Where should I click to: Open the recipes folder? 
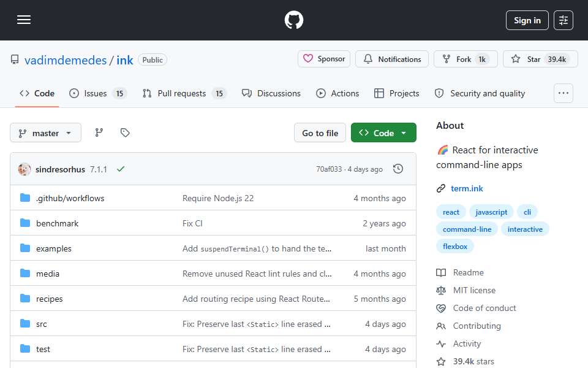pyautogui.click(x=50, y=299)
